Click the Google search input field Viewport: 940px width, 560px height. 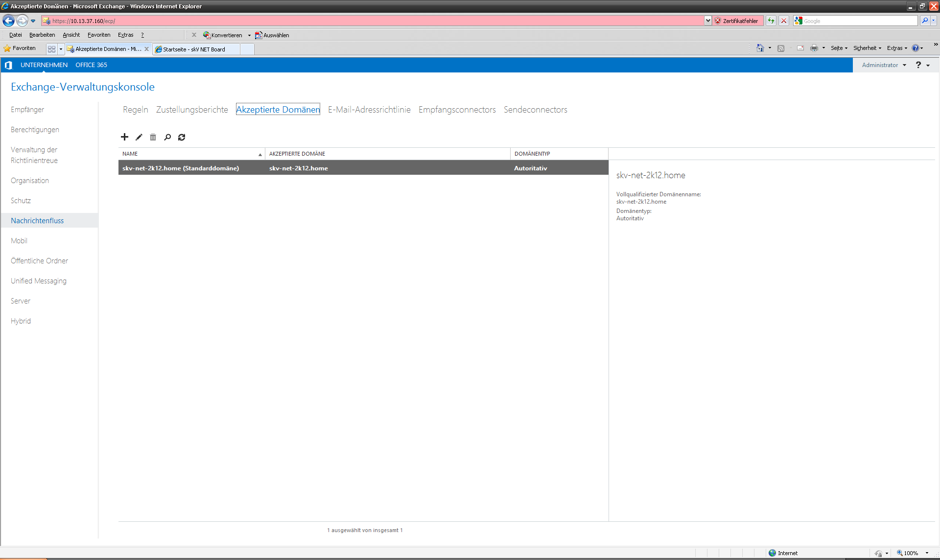[x=859, y=21]
